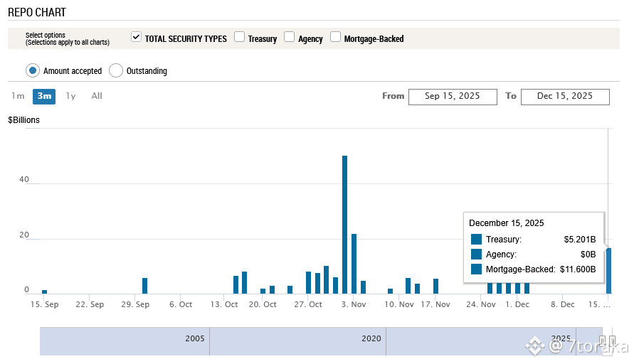Viewport: 634px width, 364px height.
Task: Uncheck the TOTAL SECURITY TYPES checkbox
Action: click(136, 37)
